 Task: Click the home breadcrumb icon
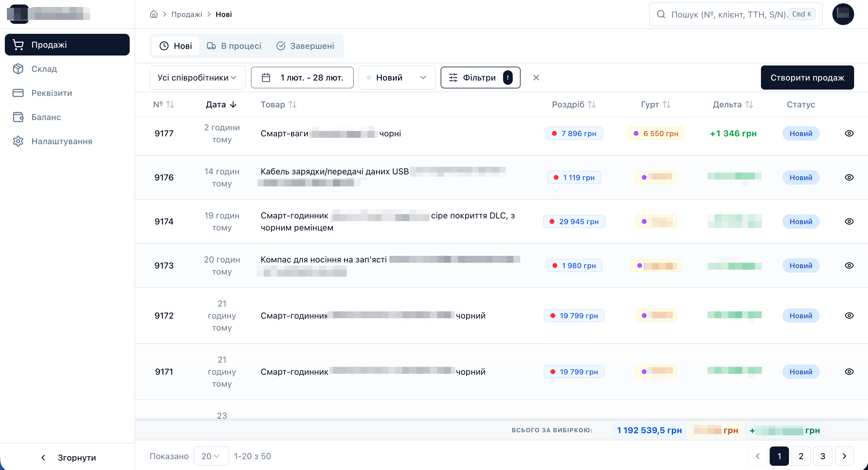(x=154, y=14)
